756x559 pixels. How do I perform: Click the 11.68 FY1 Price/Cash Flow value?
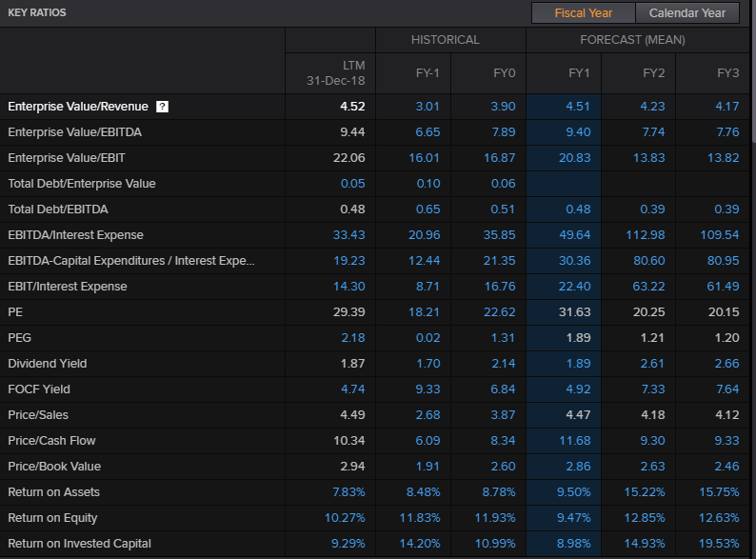point(575,441)
